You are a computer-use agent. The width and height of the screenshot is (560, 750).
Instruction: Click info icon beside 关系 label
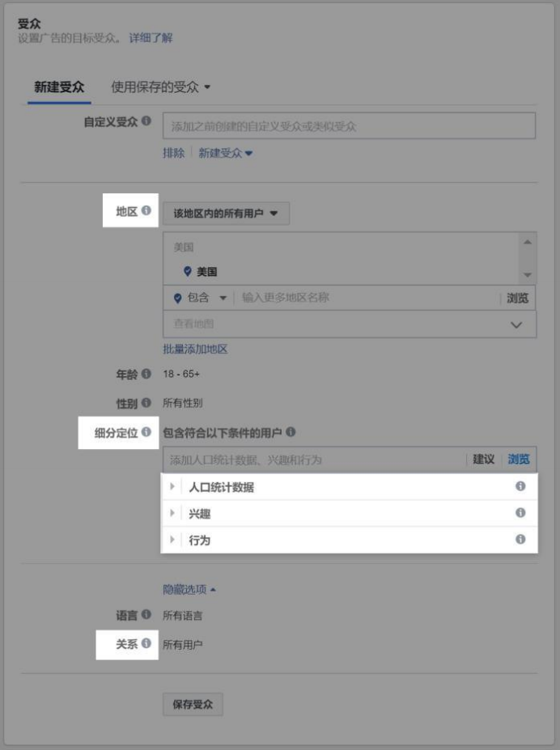[x=146, y=644]
